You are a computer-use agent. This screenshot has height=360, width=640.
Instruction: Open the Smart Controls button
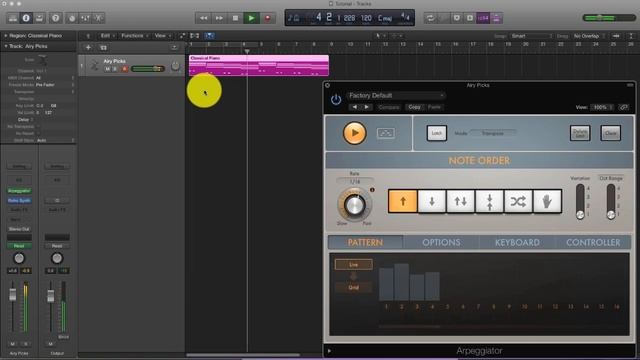[72, 18]
